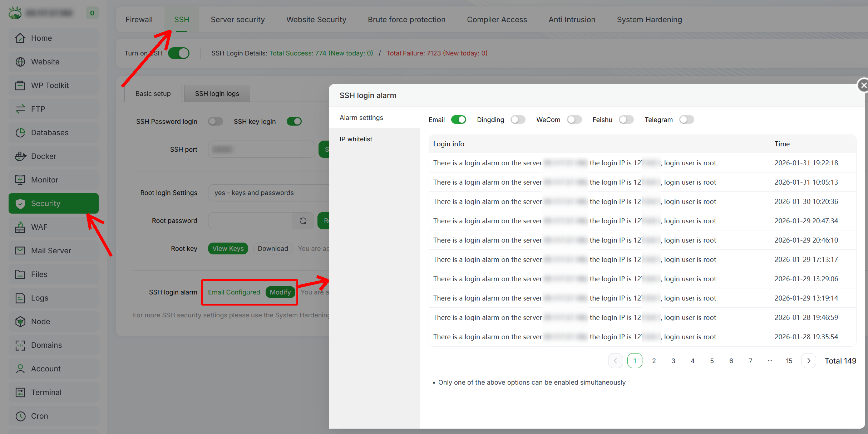The height and width of the screenshot is (434, 868).
Task: Click the Download root key button
Action: 273,249
